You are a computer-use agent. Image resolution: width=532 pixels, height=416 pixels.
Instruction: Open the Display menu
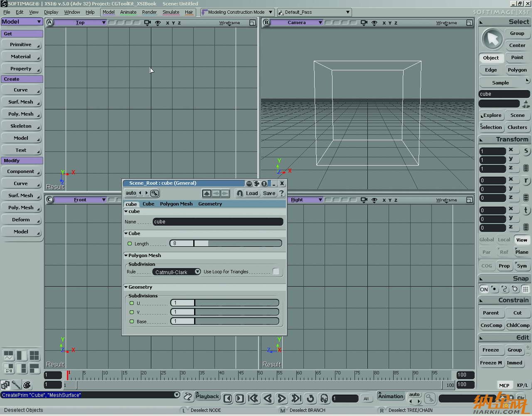[x=51, y=12]
